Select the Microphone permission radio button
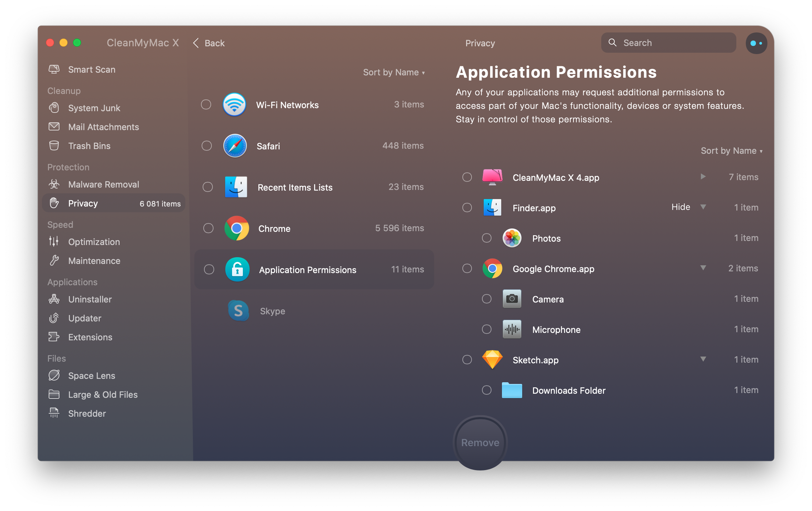The height and width of the screenshot is (511, 812). click(487, 329)
